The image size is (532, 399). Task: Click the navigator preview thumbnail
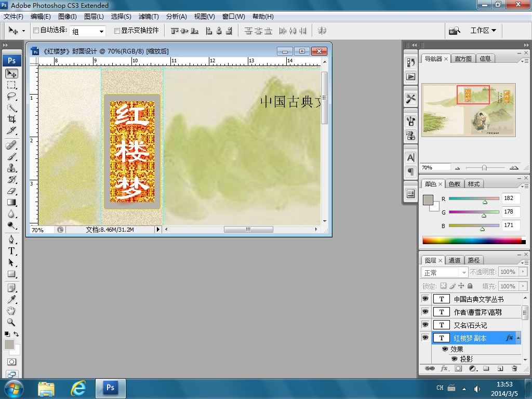click(x=469, y=110)
